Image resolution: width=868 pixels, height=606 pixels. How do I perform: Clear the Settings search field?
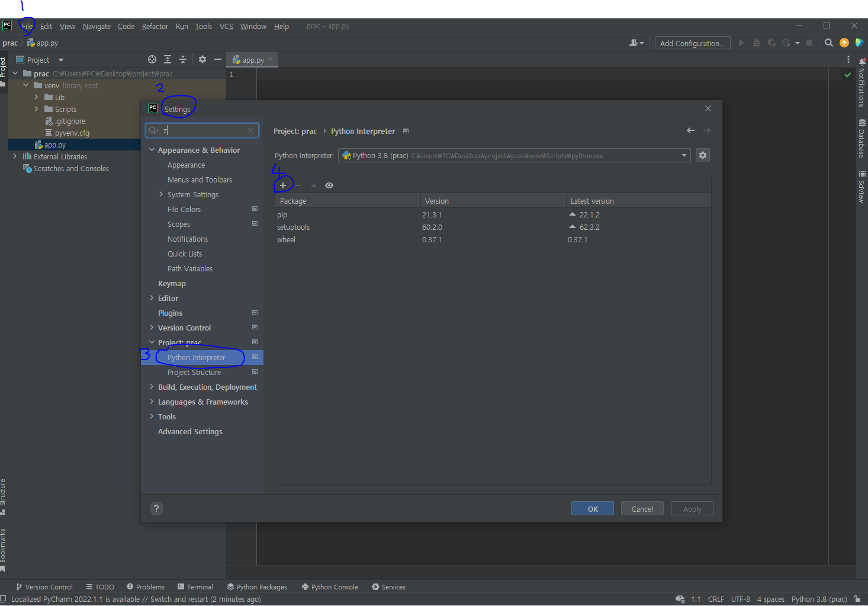pos(250,130)
